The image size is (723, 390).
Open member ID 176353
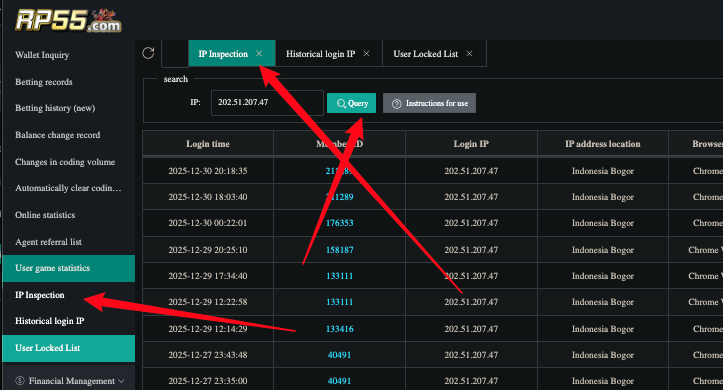(339, 223)
